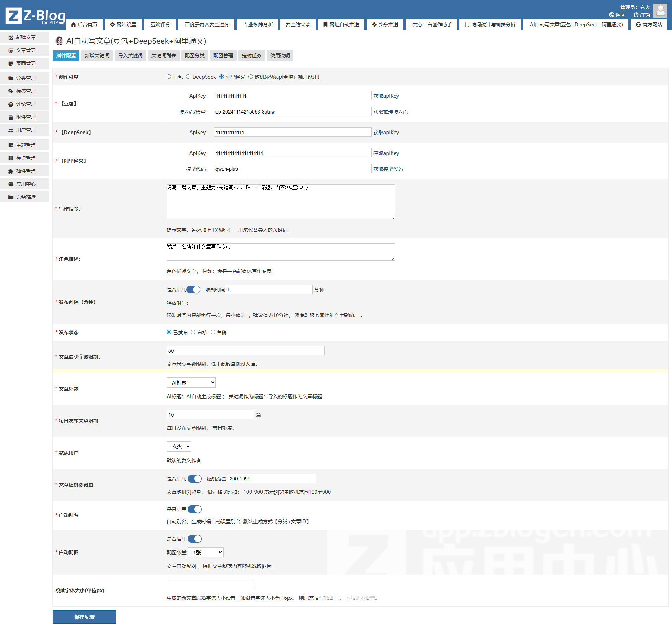Image resolution: width=672 pixels, height=626 pixels.
Task: Open the 关键词列表 tab
Action: tap(164, 56)
